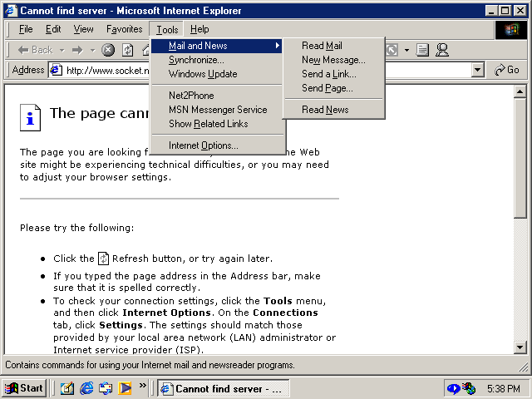This screenshot has height=399, width=532.
Task: Open the Help menu
Action: pyautogui.click(x=199, y=29)
